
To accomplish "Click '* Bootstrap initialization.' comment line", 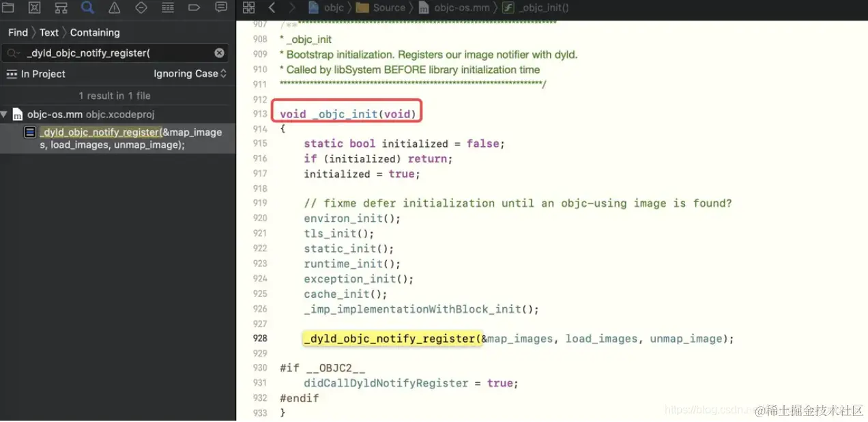I will point(429,55).
